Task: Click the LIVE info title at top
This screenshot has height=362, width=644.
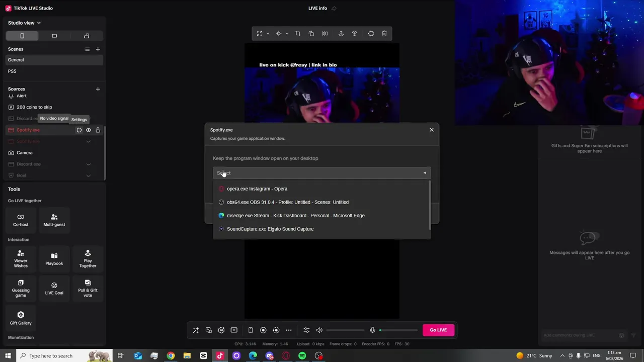Action: [317, 8]
